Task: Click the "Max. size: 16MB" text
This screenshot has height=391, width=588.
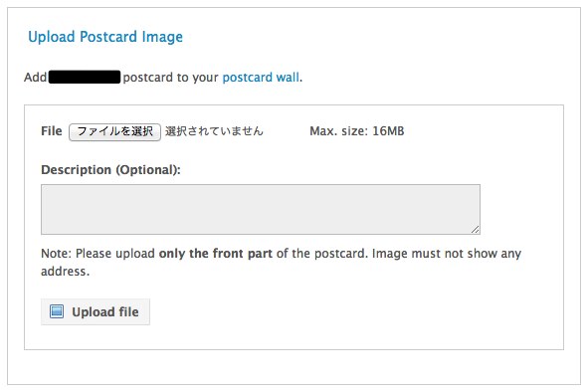Action: pyautogui.click(x=357, y=131)
